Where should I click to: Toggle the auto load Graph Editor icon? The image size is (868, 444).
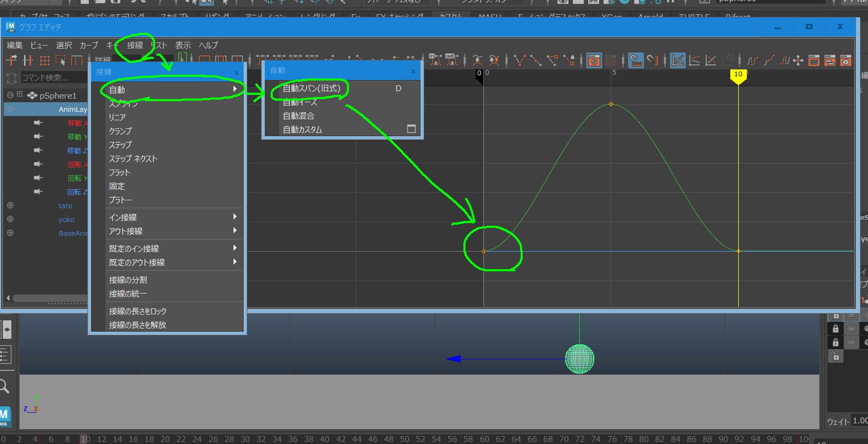click(x=594, y=60)
